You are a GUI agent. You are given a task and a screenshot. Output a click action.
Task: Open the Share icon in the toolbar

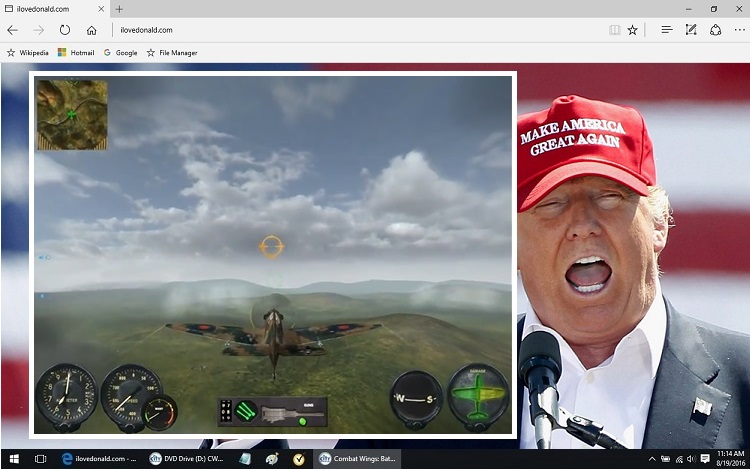tap(716, 30)
